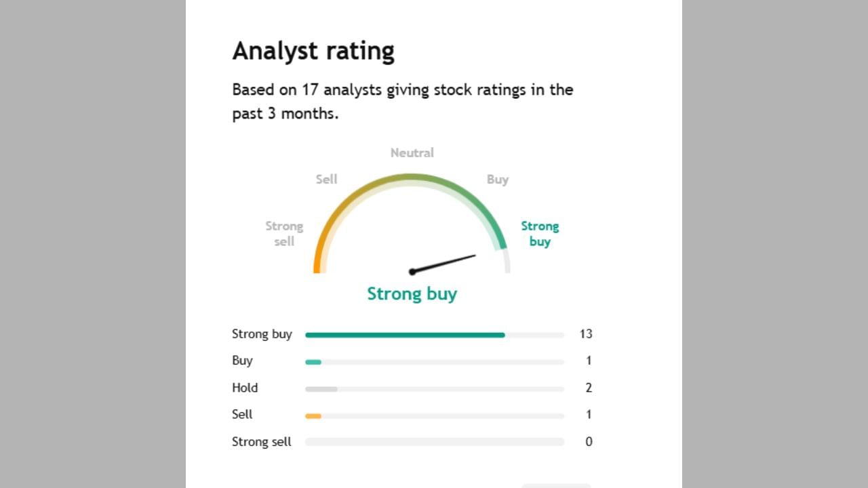Click the "Based on 17 analysts" description text
Screen dimensions: 868x488
coord(403,101)
